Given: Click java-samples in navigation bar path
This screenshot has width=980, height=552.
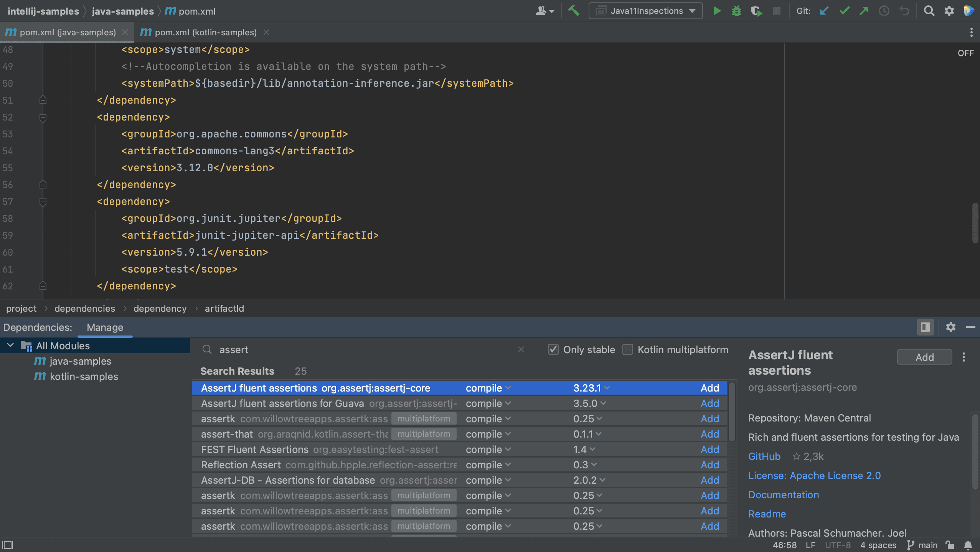Looking at the screenshot, I should (123, 11).
